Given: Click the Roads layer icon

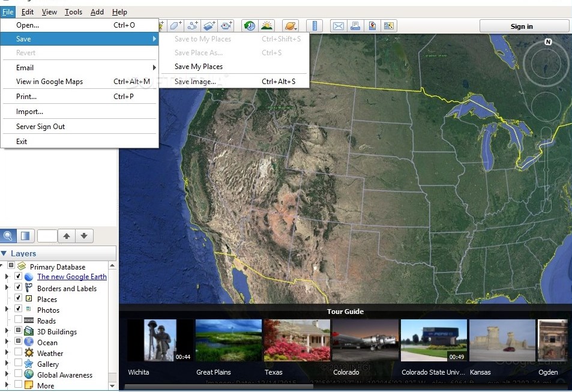Looking at the screenshot, I should point(29,321).
